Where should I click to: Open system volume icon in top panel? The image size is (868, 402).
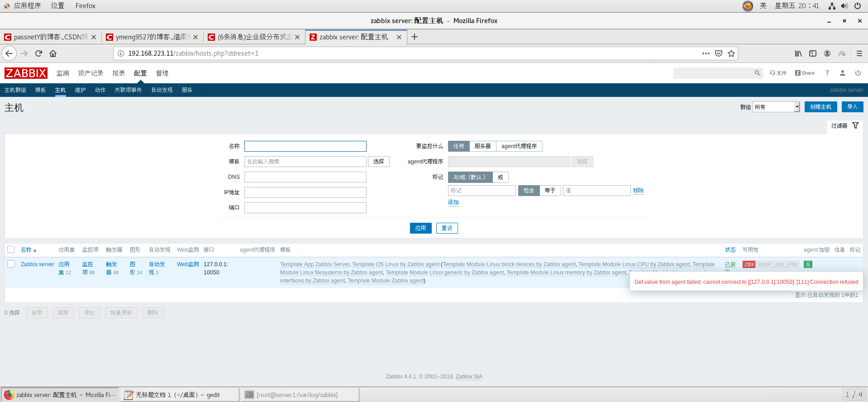tap(844, 6)
